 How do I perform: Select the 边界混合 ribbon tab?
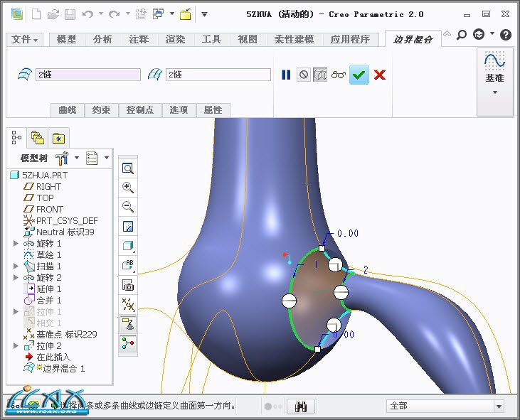(413, 39)
